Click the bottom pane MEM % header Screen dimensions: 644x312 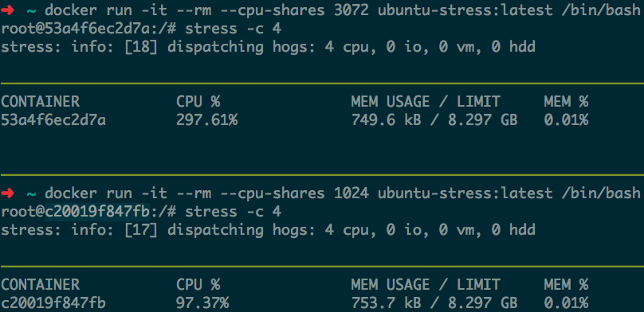pyautogui.click(x=566, y=284)
